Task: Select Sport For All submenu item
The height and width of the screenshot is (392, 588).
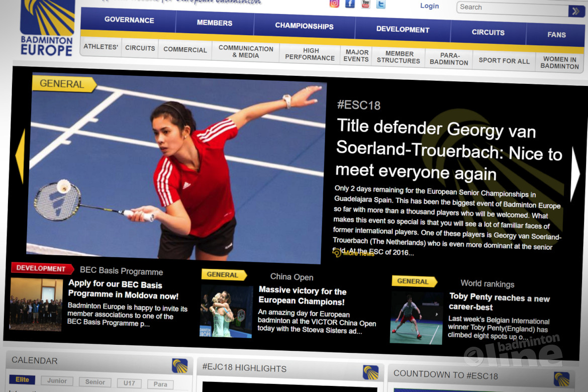Action: [504, 61]
